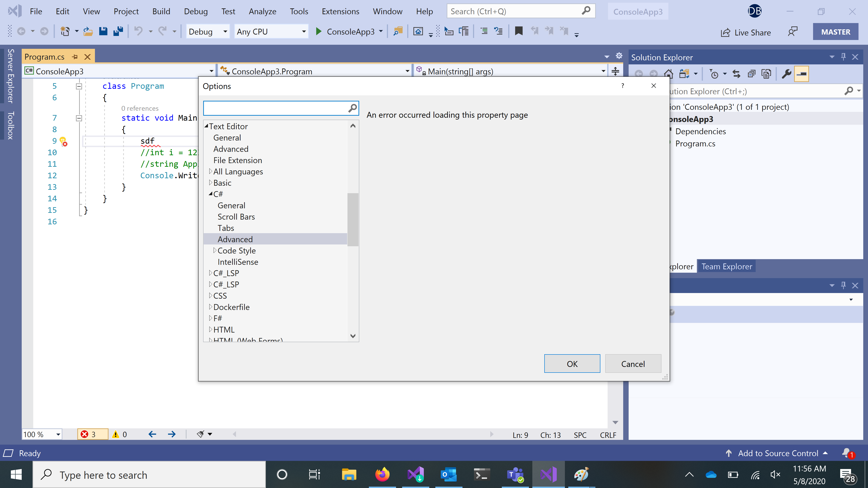Select Scroll Bars under C# options

tap(236, 217)
